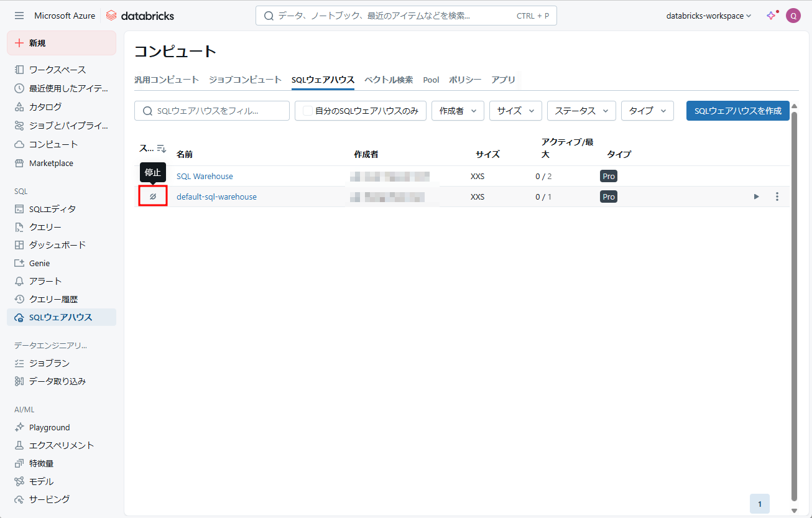Viewport: 812px width, 518px height.
Task: Open Genie in the sidebar
Action: 62,263
